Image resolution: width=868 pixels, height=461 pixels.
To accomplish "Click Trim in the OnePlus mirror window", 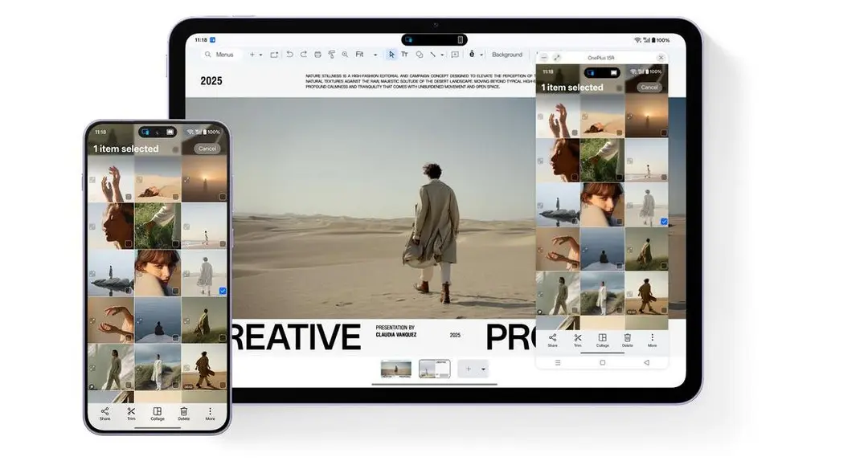I will (577, 340).
